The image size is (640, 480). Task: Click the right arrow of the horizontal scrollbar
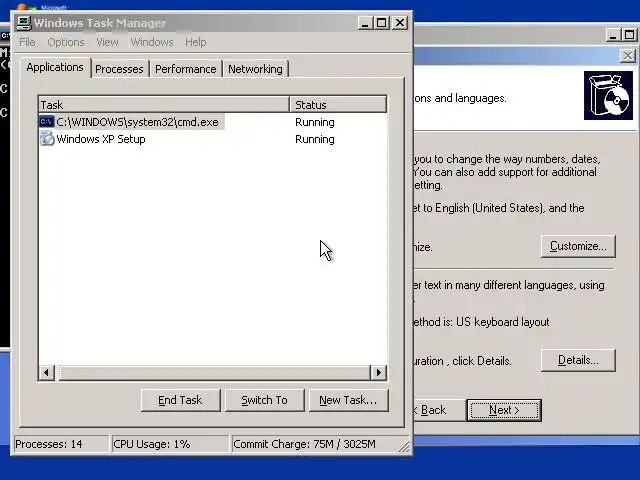tap(378, 372)
